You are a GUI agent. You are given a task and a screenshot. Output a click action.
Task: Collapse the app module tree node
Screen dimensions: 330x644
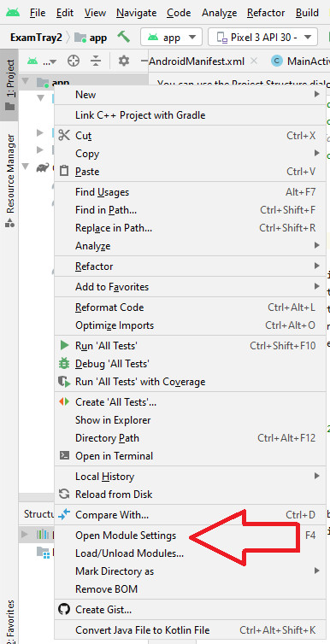coord(26,81)
